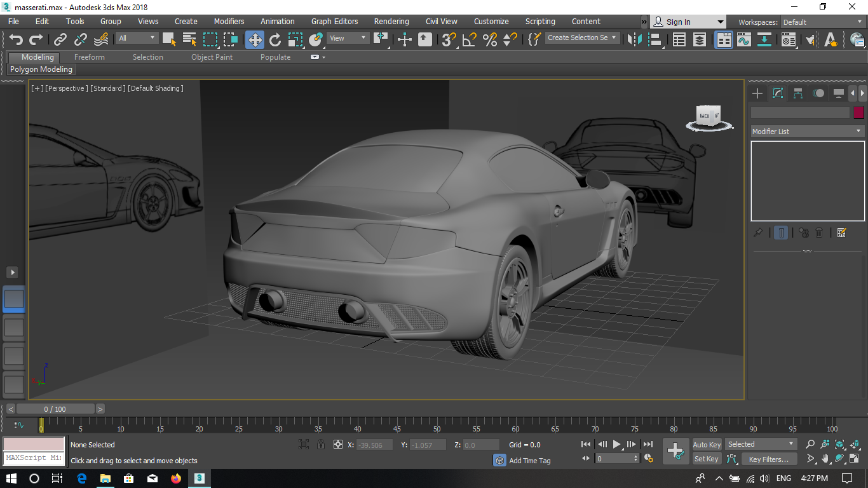Screen dimensions: 868x488
Task: Open the Scene Explorer toggle icon
Action: 679,40
